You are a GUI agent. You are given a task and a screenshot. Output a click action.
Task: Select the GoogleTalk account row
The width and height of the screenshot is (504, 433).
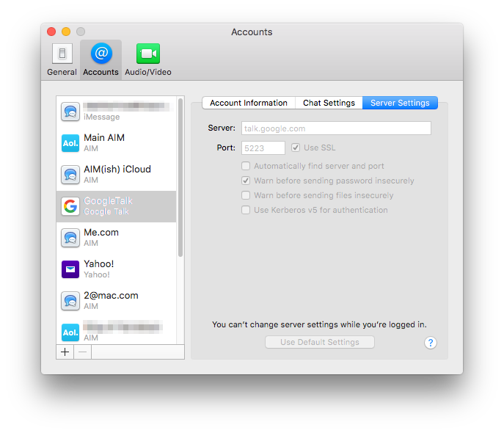(x=117, y=206)
